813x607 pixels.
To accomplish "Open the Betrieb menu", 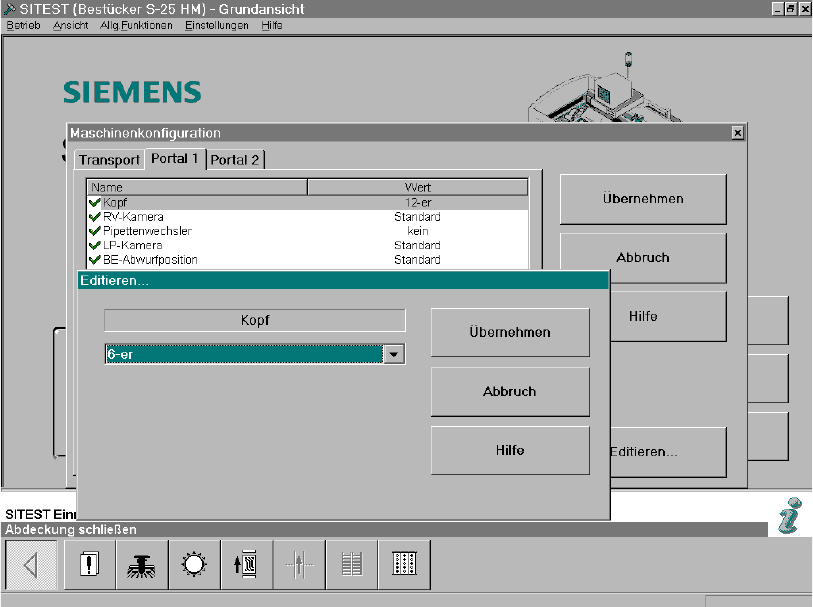I will click(x=23, y=25).
